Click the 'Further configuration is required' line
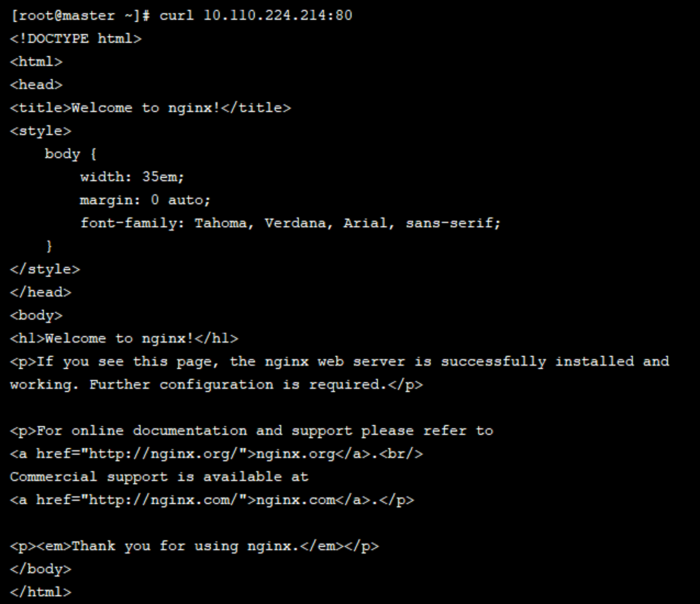The image size is (700, 604). coord(216,385)
